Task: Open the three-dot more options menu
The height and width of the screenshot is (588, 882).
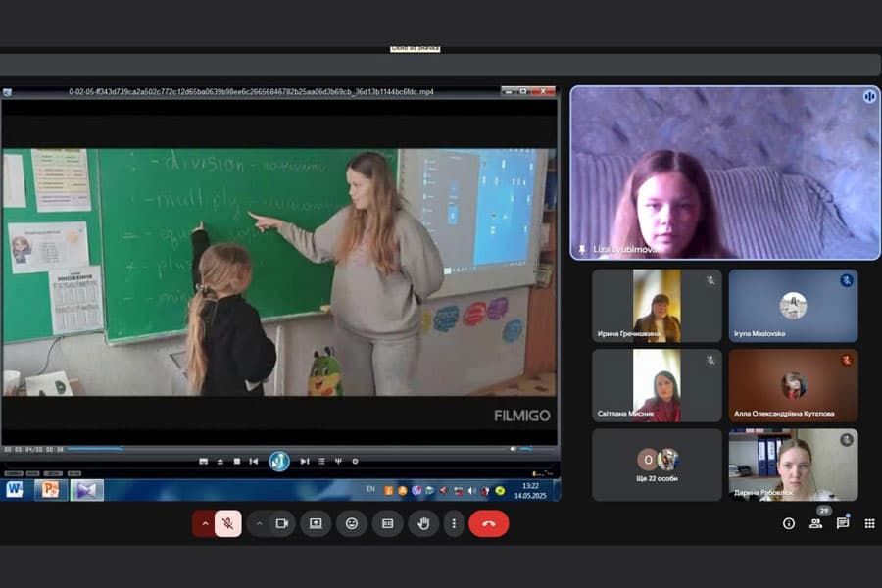Action: pyautogui.click(x=454, y=524)
